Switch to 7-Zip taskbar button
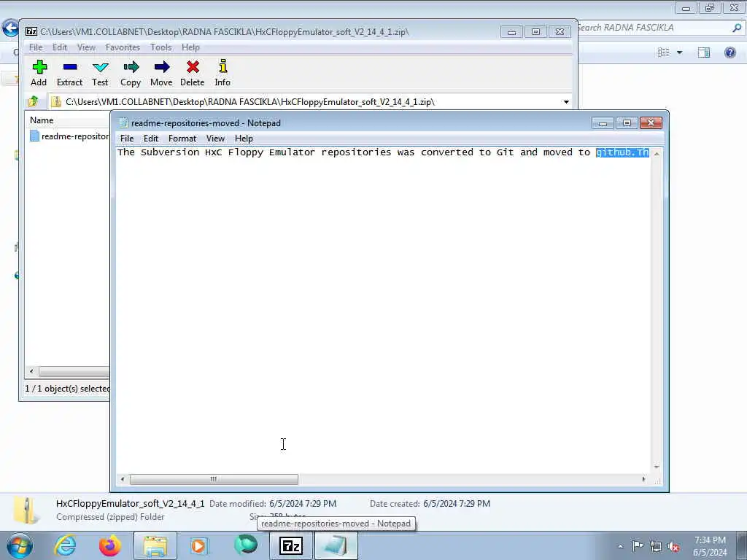747x560 pixels. tap(290, 545)
